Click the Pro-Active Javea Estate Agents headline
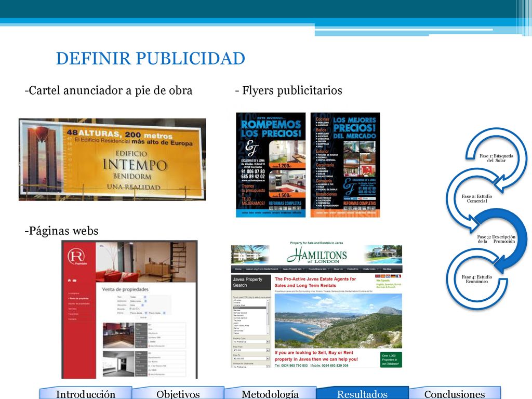This screenshot has height=399, width=532. tap(315, 282)
